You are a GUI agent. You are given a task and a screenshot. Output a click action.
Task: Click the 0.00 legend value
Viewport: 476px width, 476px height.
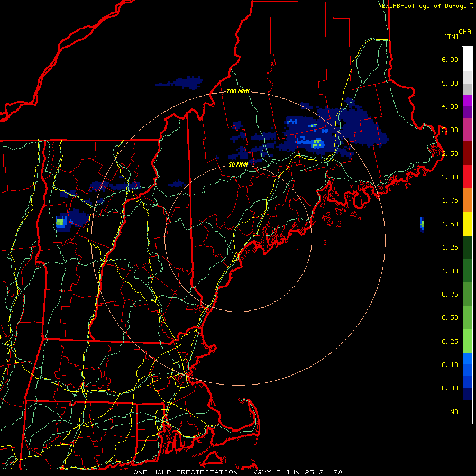(x=450, y=388)
